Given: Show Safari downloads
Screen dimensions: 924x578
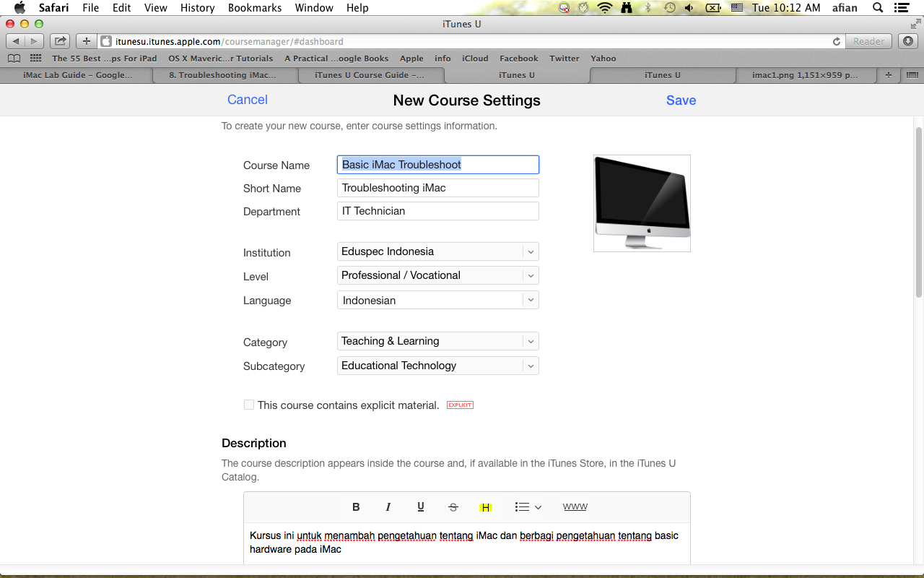Looking at the screenshot, I should point(907,41).
